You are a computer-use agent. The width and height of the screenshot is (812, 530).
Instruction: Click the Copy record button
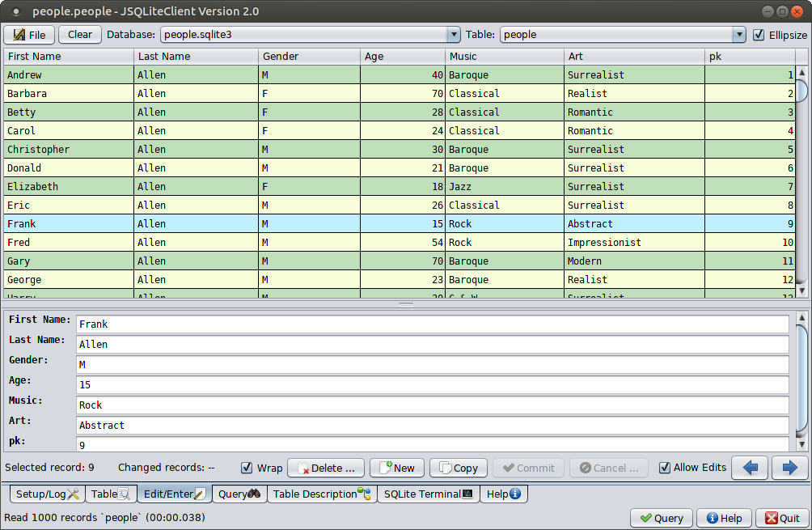click(458, 468)
